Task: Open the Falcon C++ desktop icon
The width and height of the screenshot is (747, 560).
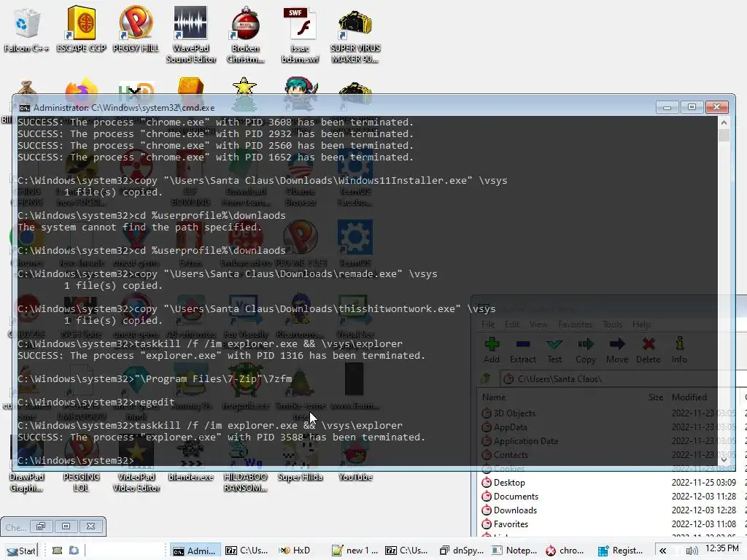Action: [26, 28]
